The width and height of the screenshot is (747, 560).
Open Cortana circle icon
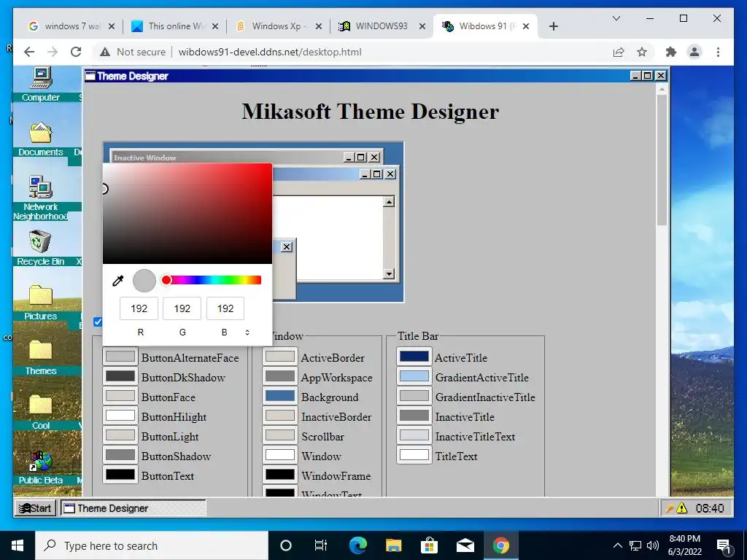pyautogui.click(x=285, y=545)
